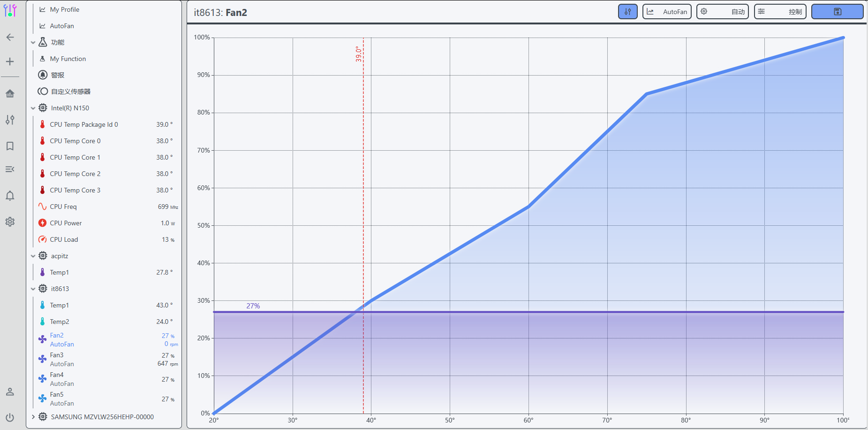This screenshot has width=868, height=430.
Task: Select CPU Temp Package Id 0 sensor
Action: pos(107,124)
